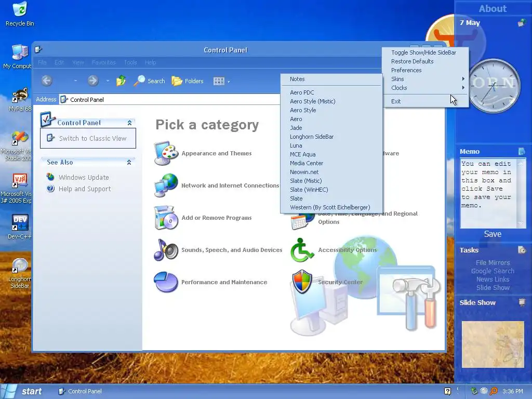Viewport: 532px width, 399px height.
Task: Select Jade skin
Action: pyautogui.click(x=331, y=128)
